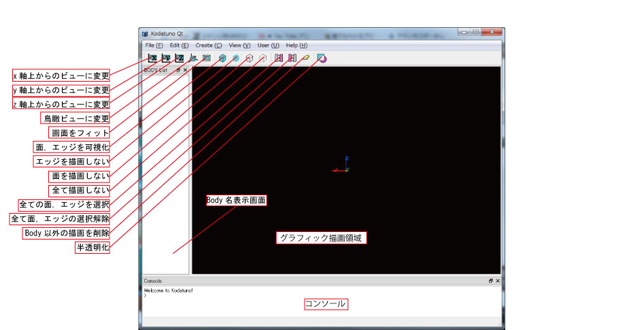Close the Console panel
The width and height of the screenshot is (644, 330).
tap(498, 281)
